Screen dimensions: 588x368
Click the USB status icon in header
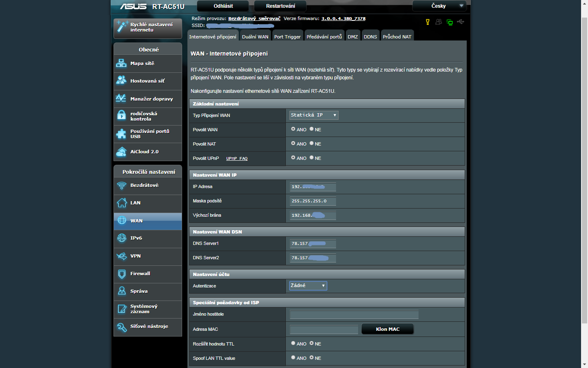461,22
